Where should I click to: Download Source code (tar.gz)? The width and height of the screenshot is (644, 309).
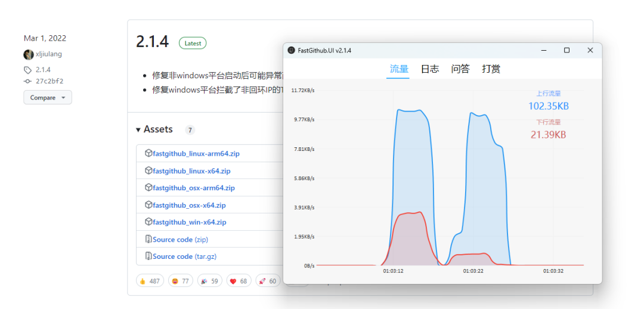point(184,257)
